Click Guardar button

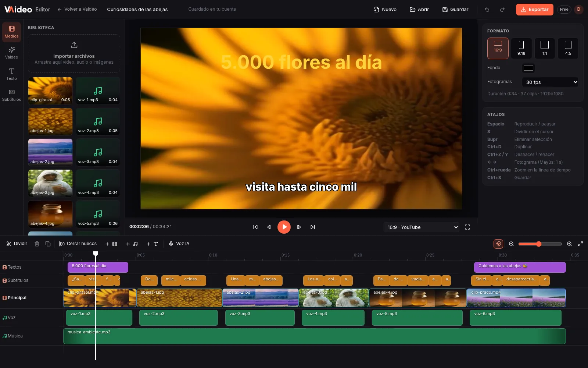pos(455,10)
